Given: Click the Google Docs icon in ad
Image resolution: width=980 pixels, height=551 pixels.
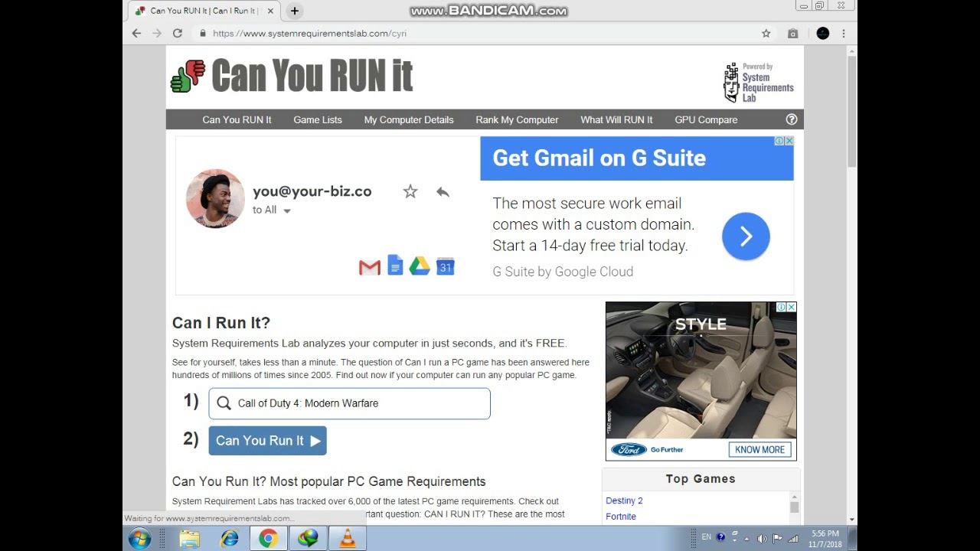Looking at the screenshot, I should pos(395,266).
